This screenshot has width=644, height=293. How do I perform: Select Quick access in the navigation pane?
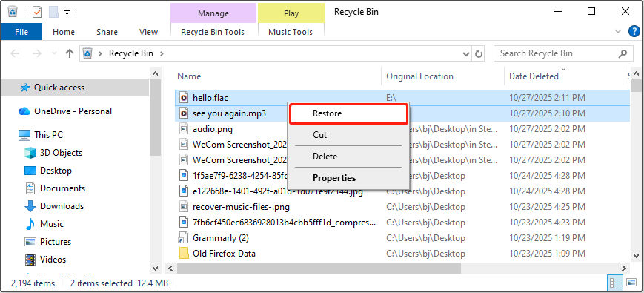(x=74, y=87)
